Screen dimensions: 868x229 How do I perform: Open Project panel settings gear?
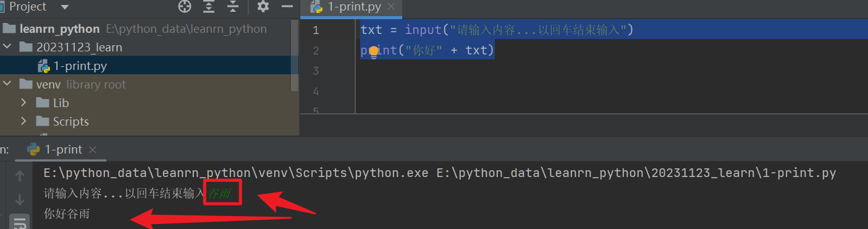[x=263, y=7]
